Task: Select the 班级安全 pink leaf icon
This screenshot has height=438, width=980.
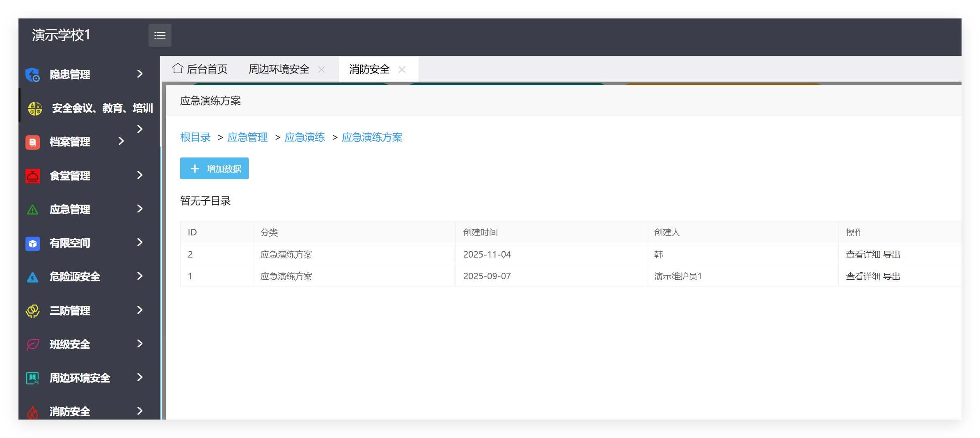Action: coord(32,344)
